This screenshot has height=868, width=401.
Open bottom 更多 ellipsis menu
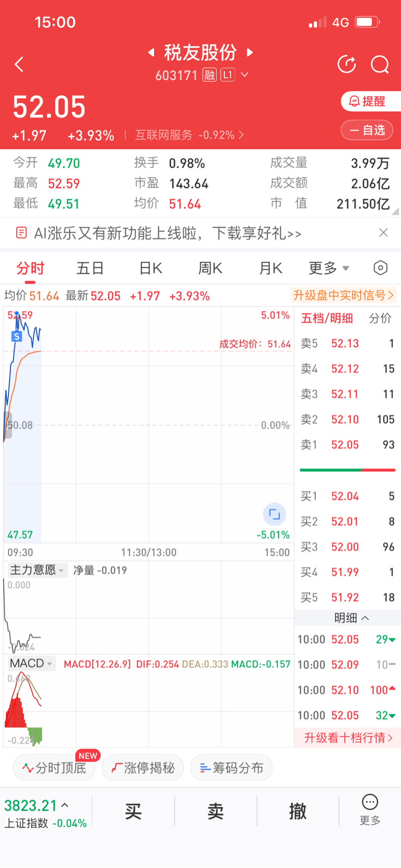click(x=370, y=810)
